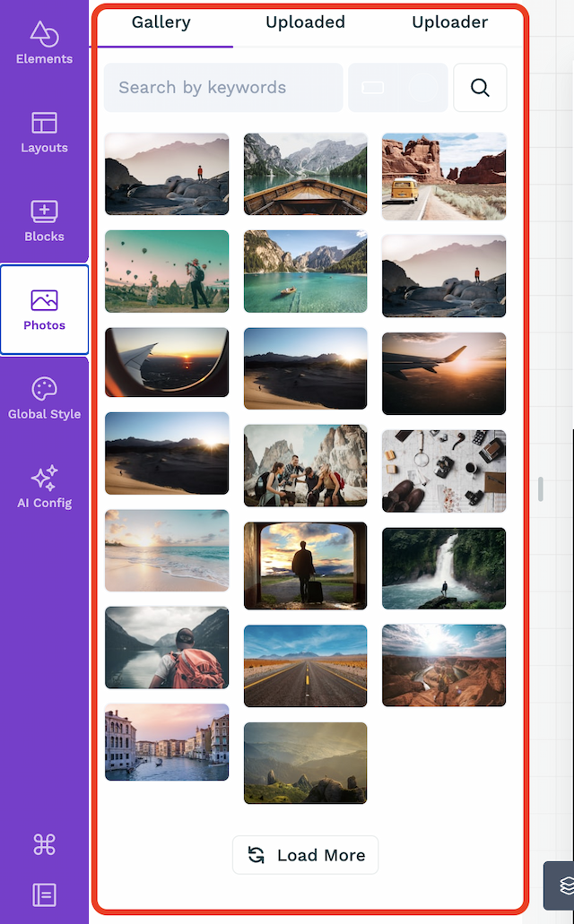Open the AI Config panel
This screenshot has width=574, height=924.
tap(44, 488)
